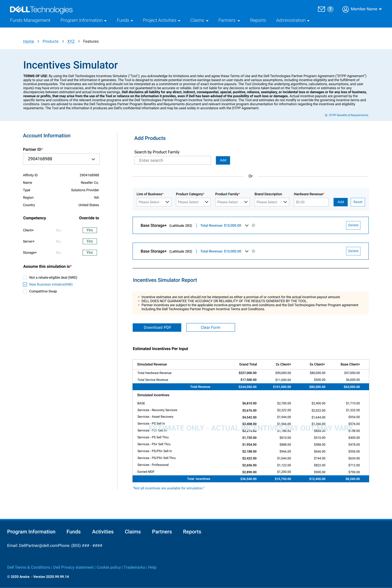Open Product Family dropdown

[232, 202]
